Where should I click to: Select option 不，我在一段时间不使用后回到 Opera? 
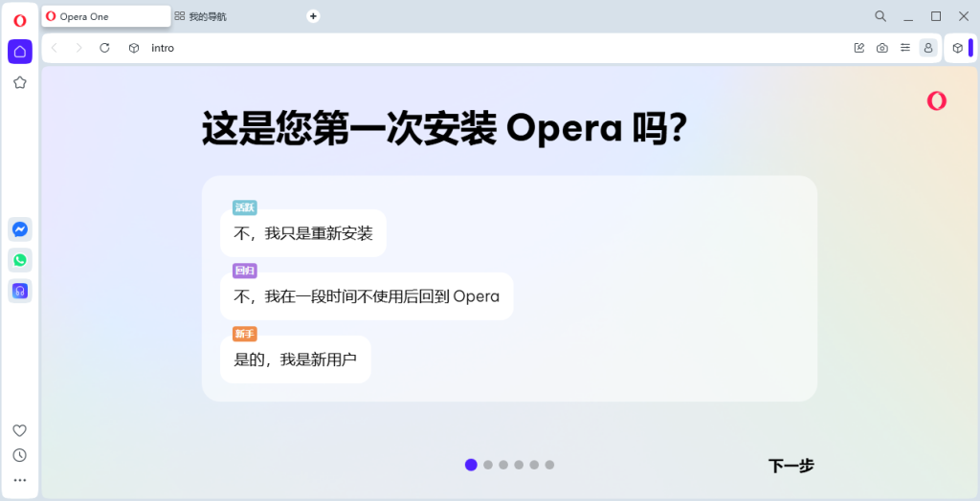pyautogui.click(x=367, y=296)
